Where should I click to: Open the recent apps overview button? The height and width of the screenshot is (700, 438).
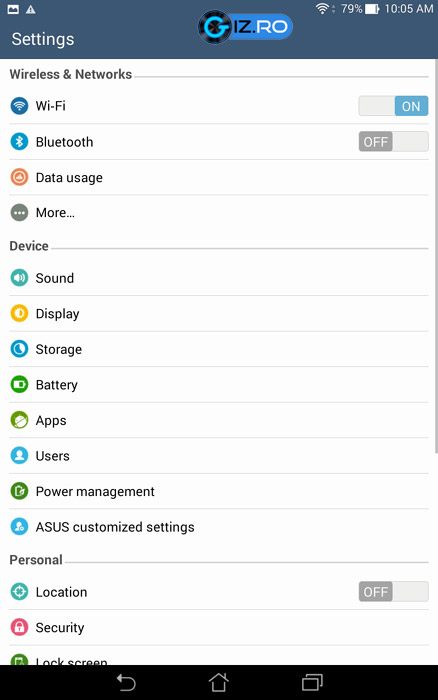[x=312, y=682]
